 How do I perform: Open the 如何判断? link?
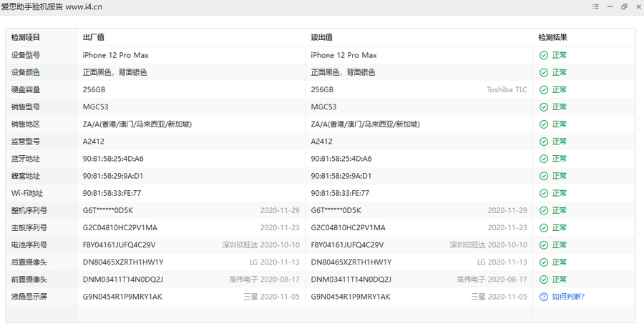[x=568, y=297]
